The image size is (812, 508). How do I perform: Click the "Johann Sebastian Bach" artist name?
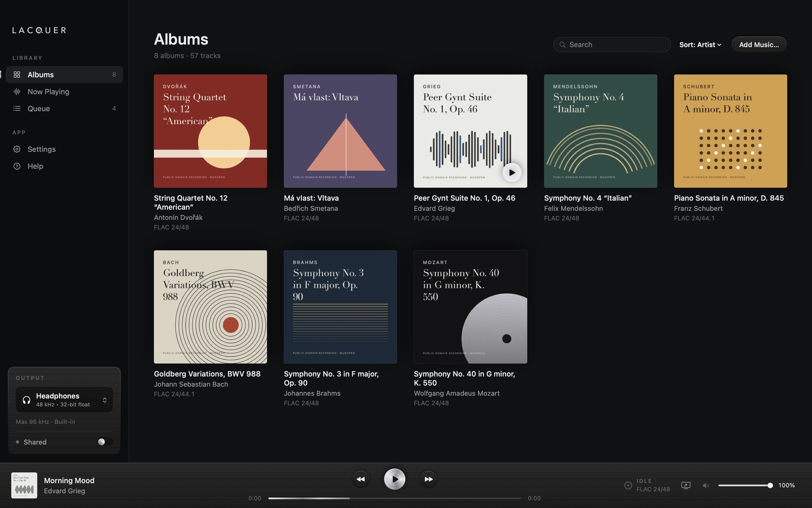point(191,384)
